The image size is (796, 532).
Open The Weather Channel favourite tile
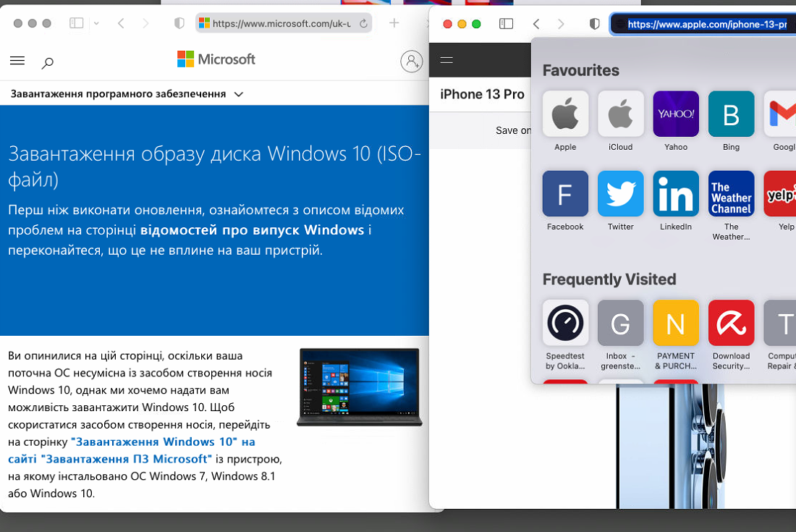click(x=731, y=193)
